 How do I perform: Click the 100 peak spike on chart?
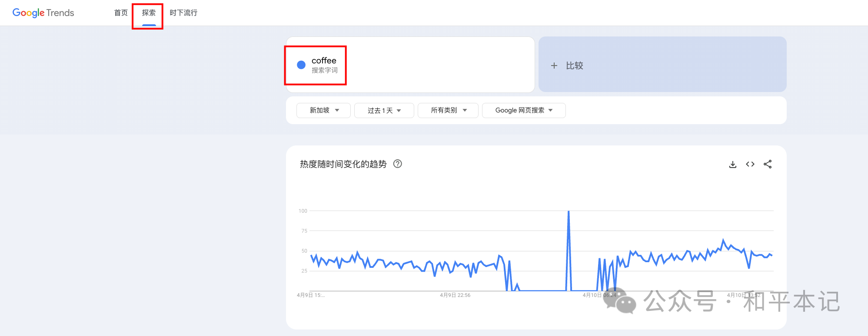coord(569,212)
